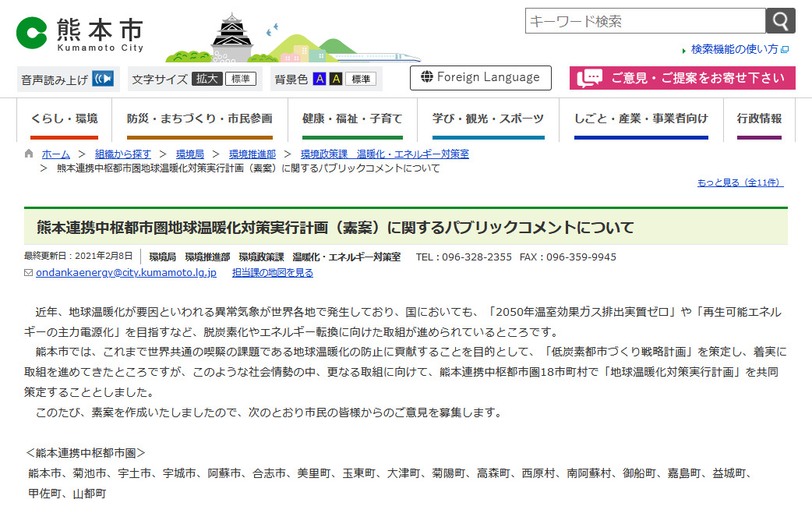Reset background color with 標準 button
The image size is (812, 517).
click(x=361, y=79)
